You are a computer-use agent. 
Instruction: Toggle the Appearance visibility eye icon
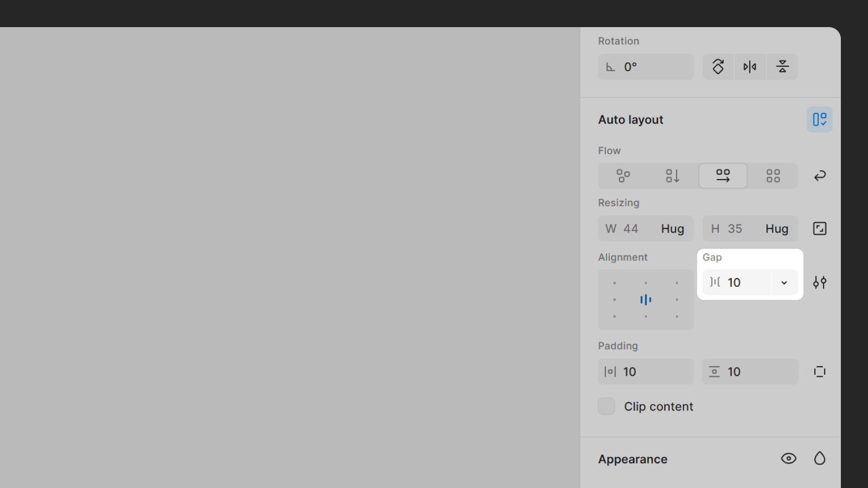788,459
